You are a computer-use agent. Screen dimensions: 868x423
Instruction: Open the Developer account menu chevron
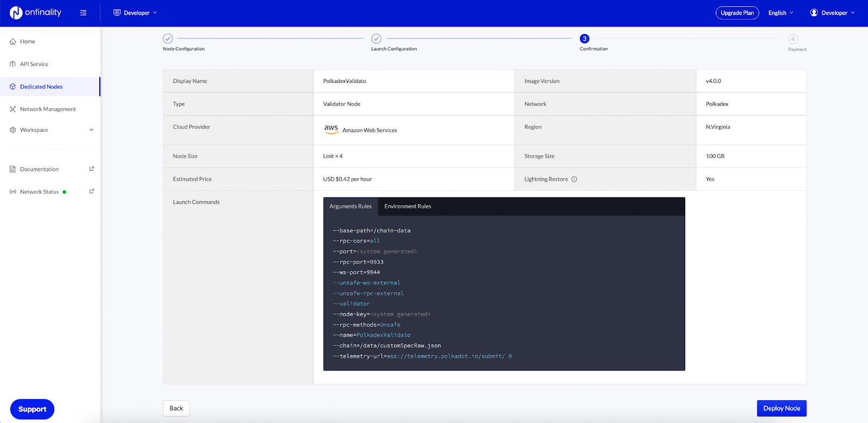pyautogui.click(x=852, y=13)
